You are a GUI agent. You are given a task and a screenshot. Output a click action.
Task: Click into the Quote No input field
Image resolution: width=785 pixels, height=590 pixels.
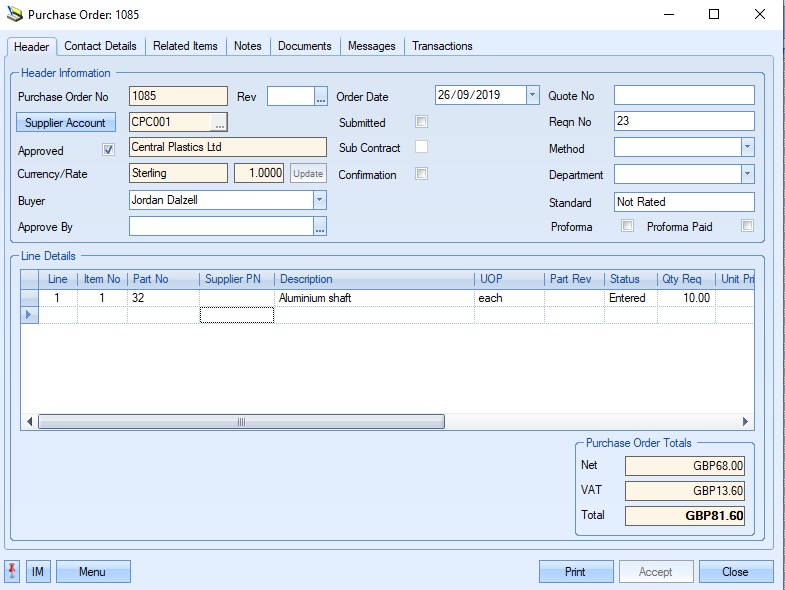684,96
